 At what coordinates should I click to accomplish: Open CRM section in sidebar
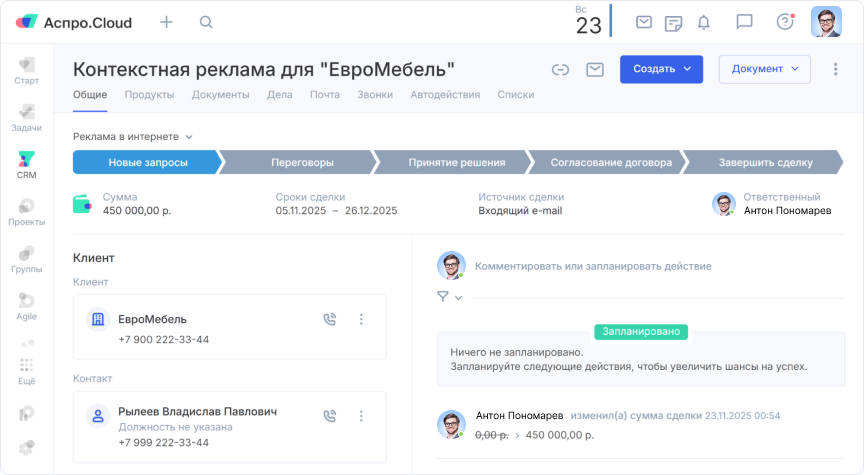pos(27,164)
